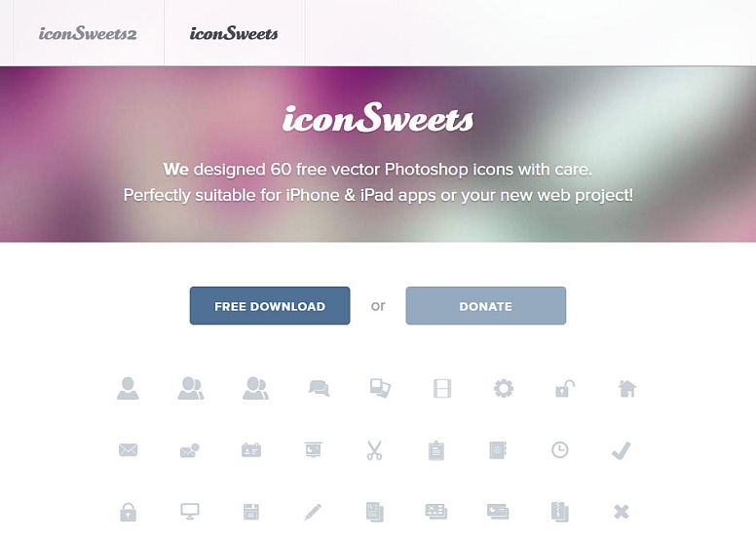This screenshot has width=756, height=540.
Task: Select the X cross icon
Action: tap(622, 512)
